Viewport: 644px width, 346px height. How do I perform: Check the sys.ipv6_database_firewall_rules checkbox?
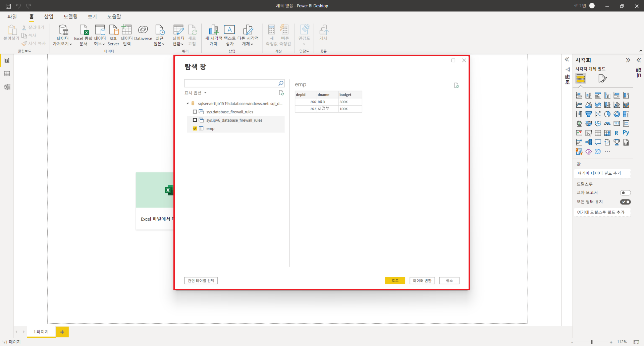tap(195, 120)
